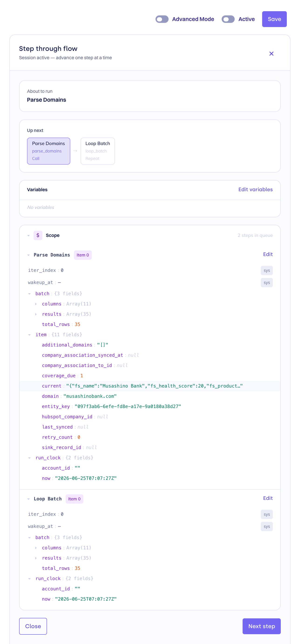Click domain "musashinobank.com" value
Screen dimensions: 298x644
click(x=90, y=396)
